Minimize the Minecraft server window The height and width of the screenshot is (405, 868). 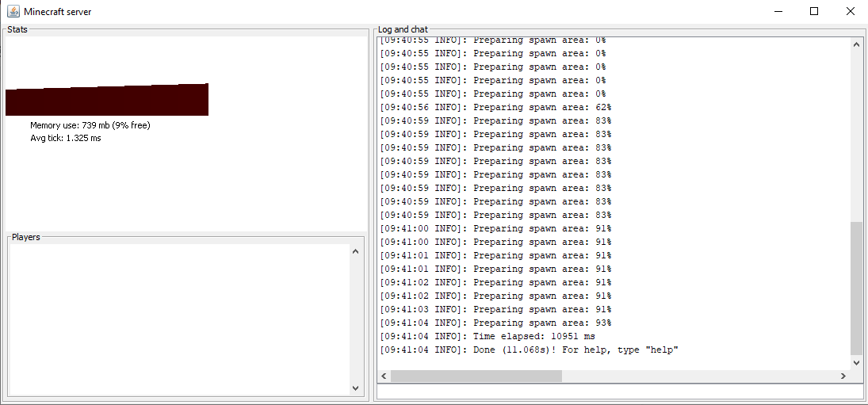(x=778, y=11)
